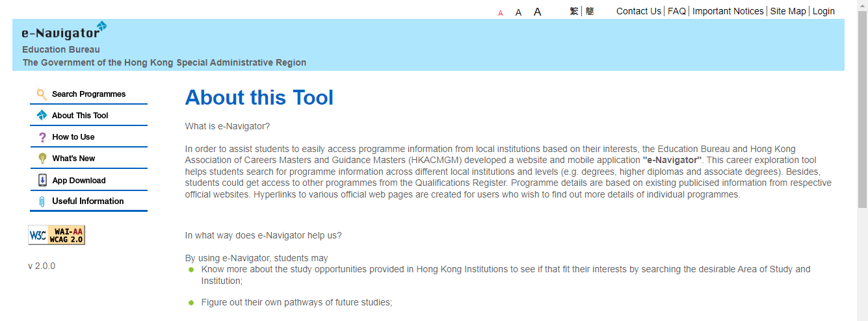Click the version v 2.0.0 text
The height and width of the screenshot is (321, 868).
(42, 266)
